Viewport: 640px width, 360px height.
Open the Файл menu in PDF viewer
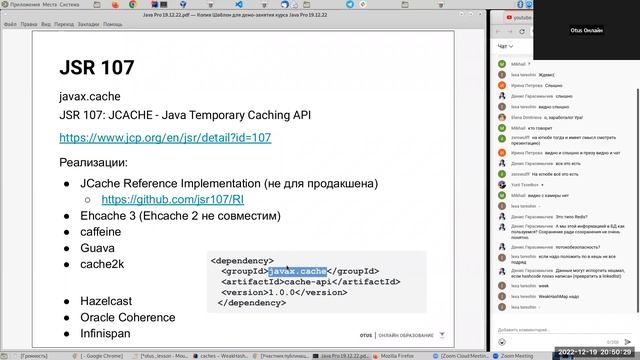click(10, 24)
